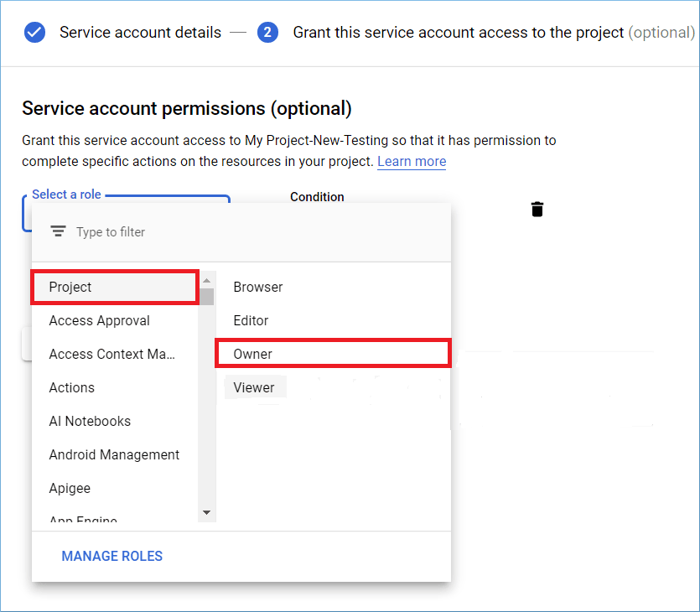Open the Learn more link
700x612 pixels.
click(412, 161)
